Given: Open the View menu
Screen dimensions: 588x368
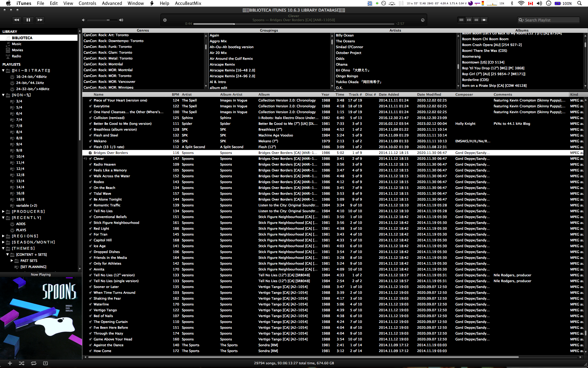Looking at the screenshot, I should [x=68, y=3].
